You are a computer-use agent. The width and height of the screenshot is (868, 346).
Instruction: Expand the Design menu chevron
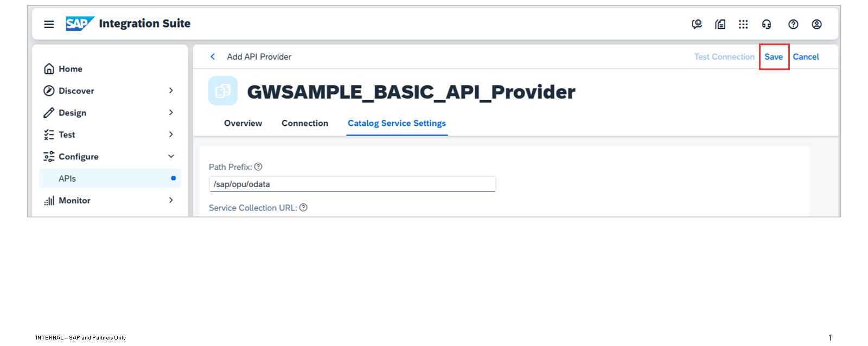171,112
